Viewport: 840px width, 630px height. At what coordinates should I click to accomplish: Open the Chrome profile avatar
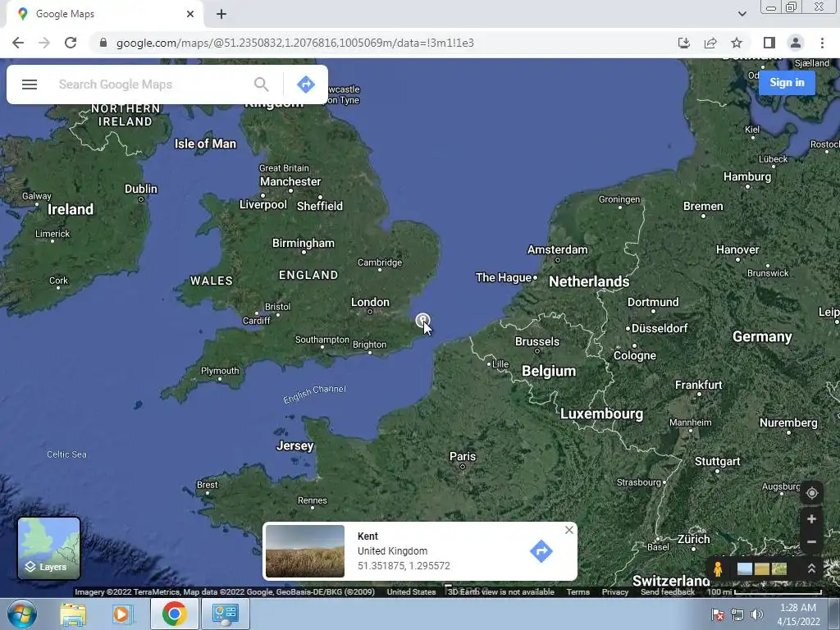point(796,43)
